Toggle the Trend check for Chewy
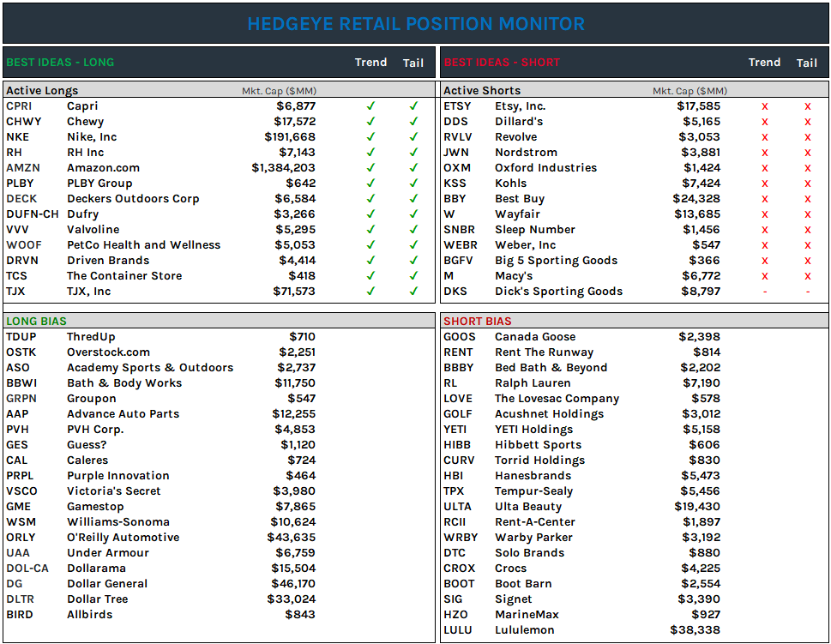The width and height of the screenshot is (831, 644). (x=370, y=121)
